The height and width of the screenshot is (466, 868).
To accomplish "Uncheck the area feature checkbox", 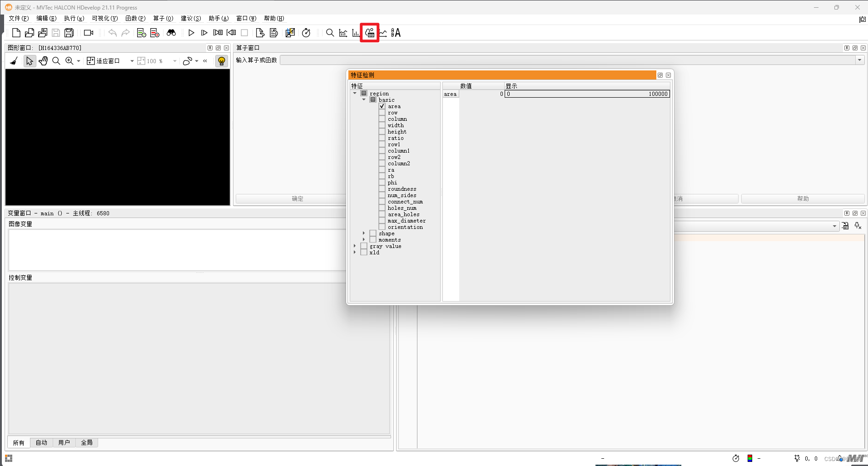I will point(382,106).
